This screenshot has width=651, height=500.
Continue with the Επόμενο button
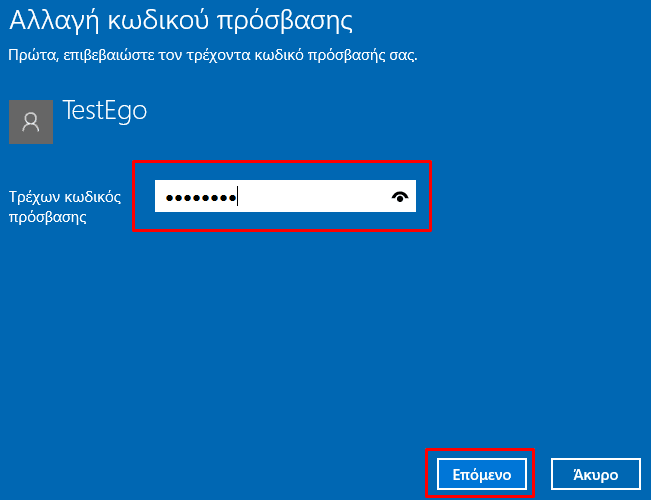point(482,474)
